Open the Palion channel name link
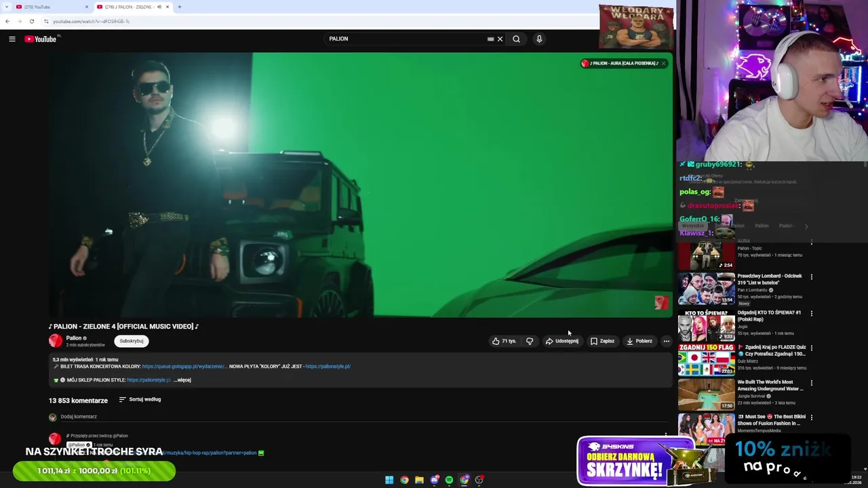The image size is (868, 488). click(74, 338)
